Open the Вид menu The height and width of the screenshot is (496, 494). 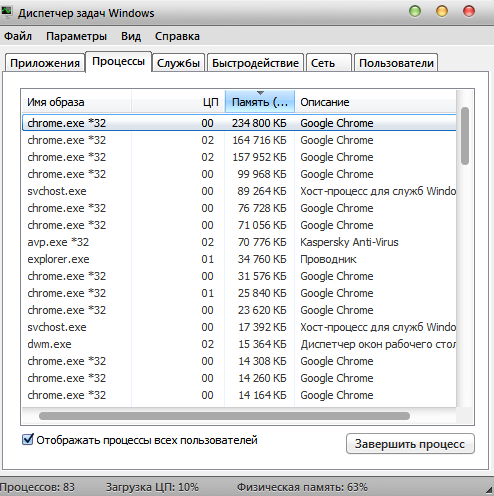[131, 36]
